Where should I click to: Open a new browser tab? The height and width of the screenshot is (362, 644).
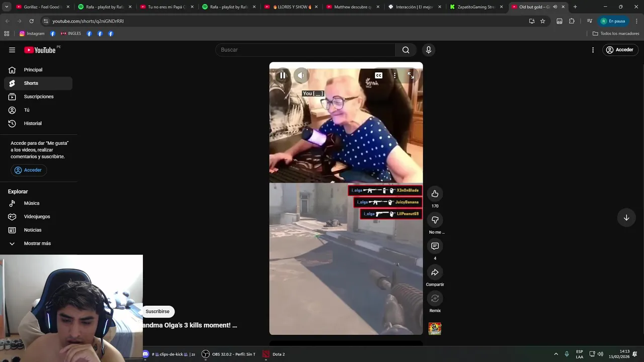click(575, 7)
